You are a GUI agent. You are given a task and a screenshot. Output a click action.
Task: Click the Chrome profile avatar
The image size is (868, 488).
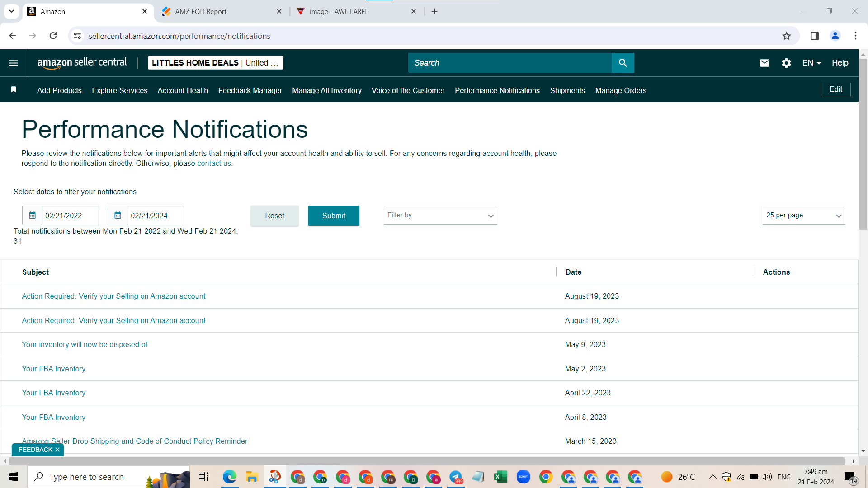835,36
